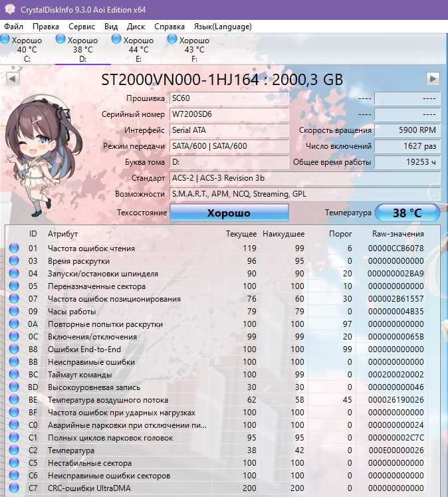Click the 38 °C temperature button
The height and width of the screenshot is (497, 448).
[407, 213]
